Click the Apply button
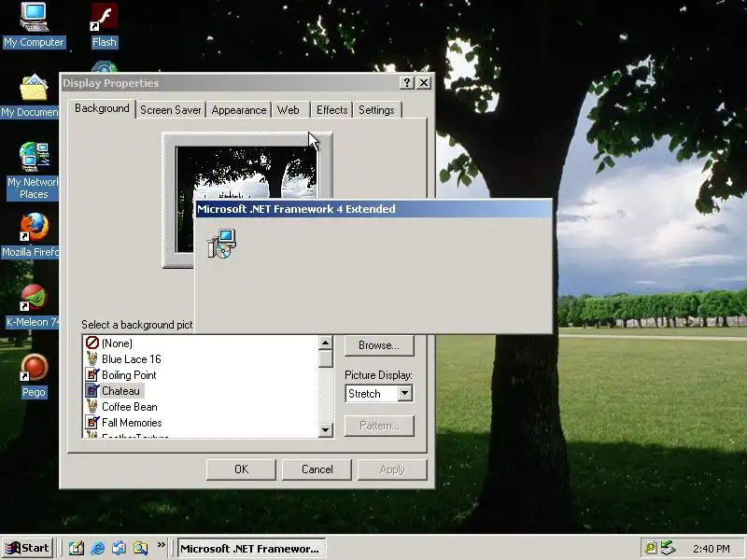 point(392,469)
